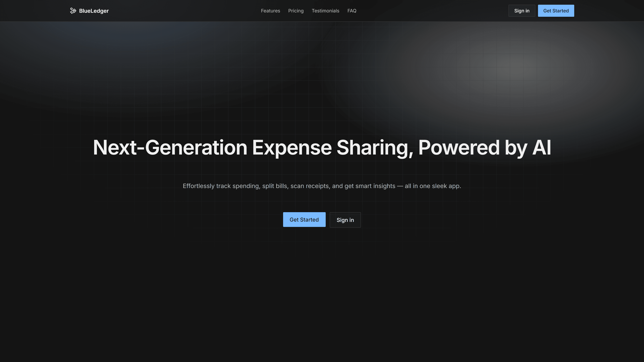
Task: Click the word Next-Generation in the headline
Action: (x=170, y=148)
